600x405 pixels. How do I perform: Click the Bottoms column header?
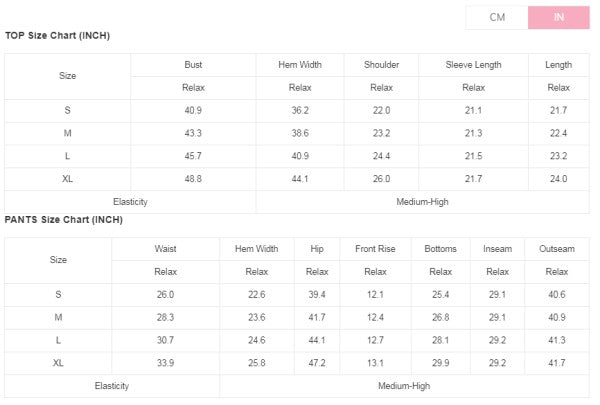pos(440,248)
